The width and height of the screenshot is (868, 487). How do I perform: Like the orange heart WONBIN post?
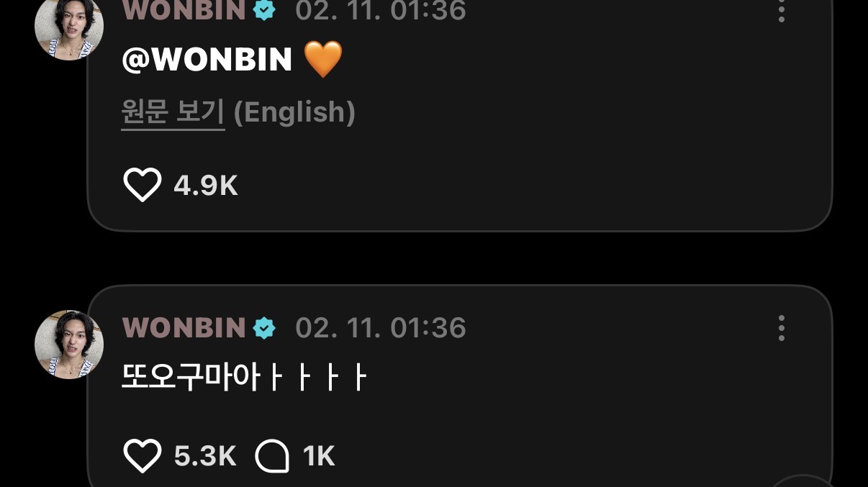[x=142, y=186]
